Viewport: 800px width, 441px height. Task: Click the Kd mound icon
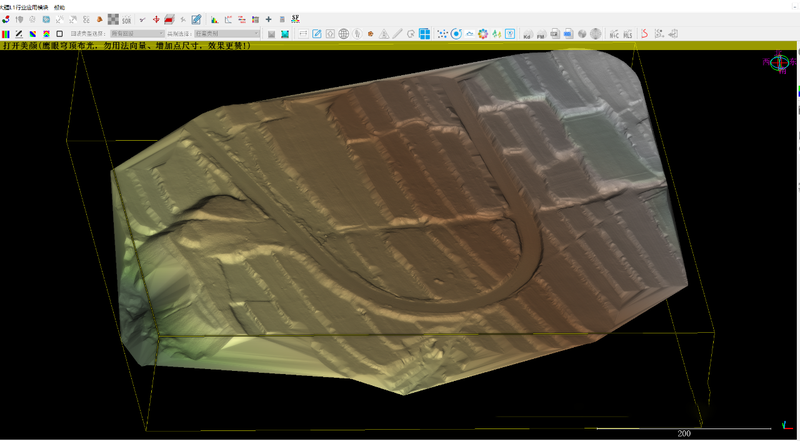tap(528, 34)
